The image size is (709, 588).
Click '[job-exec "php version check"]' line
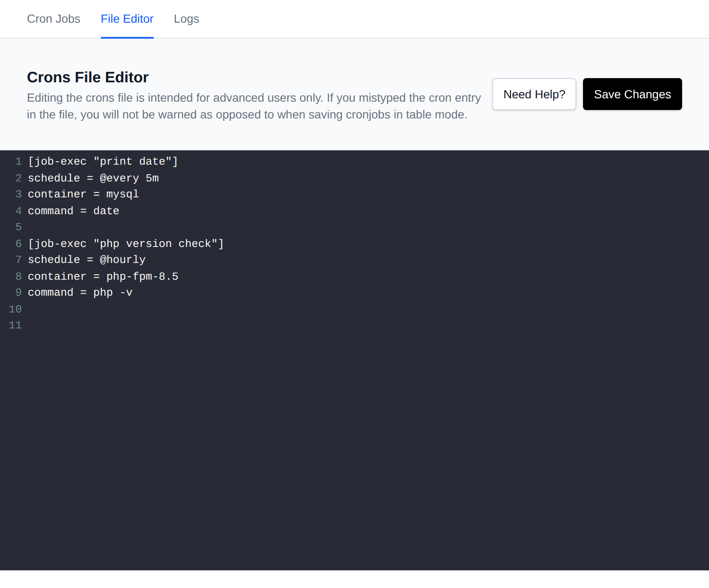pyautogui.click(x=126, y=243)
